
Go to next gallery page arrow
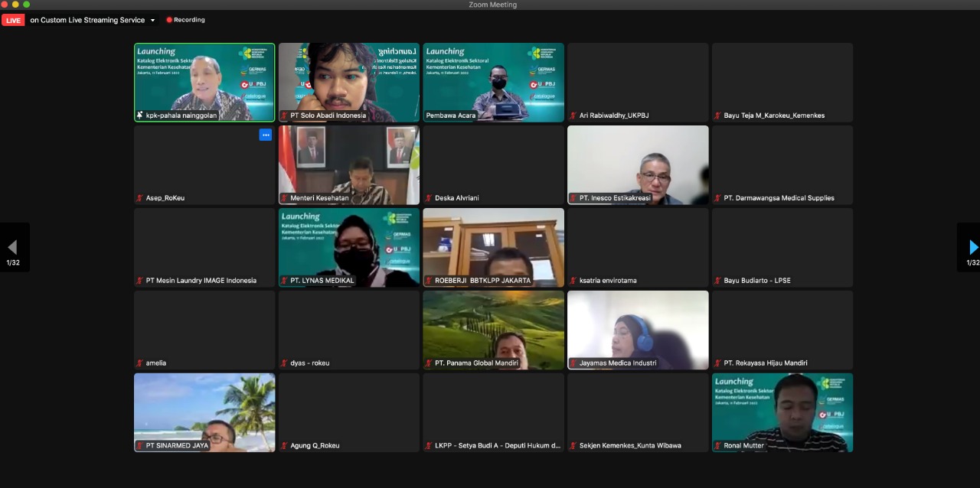[x=973, y=247]
